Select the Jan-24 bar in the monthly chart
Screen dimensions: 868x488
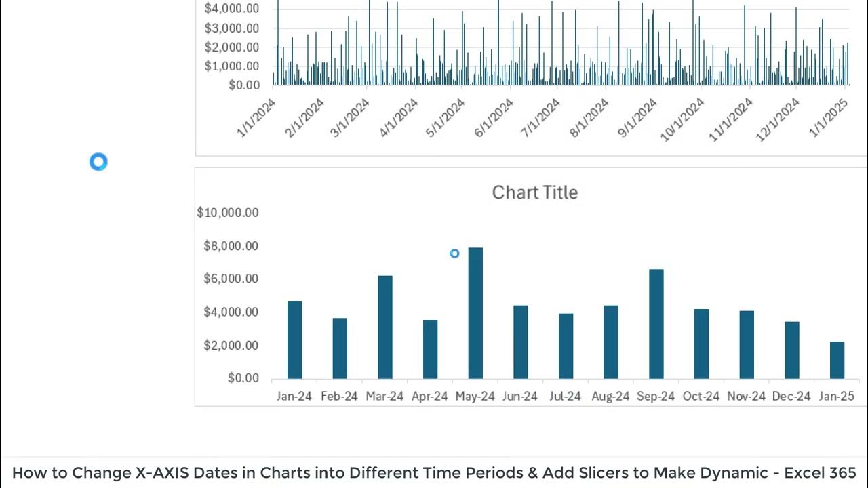[294, 340]
